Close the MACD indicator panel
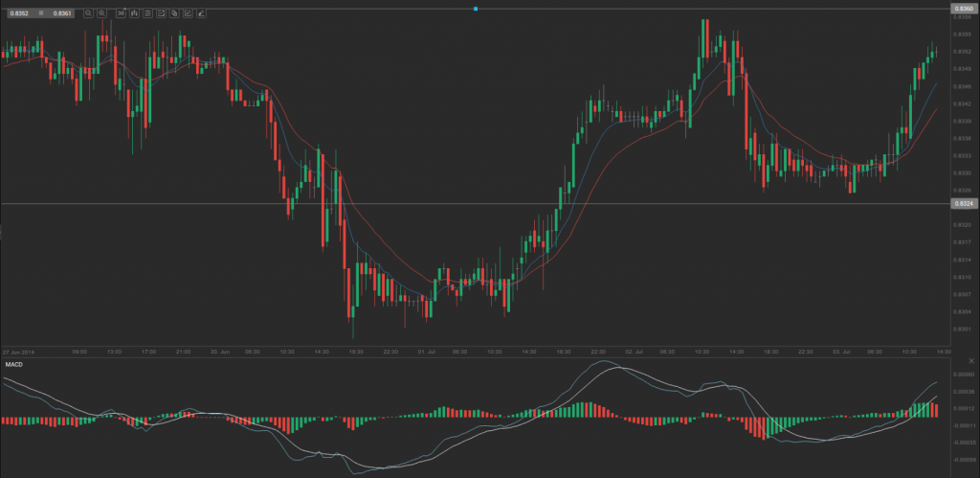980x478 pixels. (x=971, y=359)
